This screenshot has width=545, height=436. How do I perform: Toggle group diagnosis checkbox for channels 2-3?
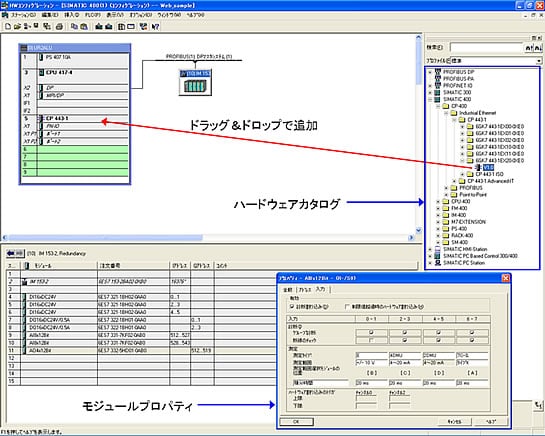pos(405,332)
